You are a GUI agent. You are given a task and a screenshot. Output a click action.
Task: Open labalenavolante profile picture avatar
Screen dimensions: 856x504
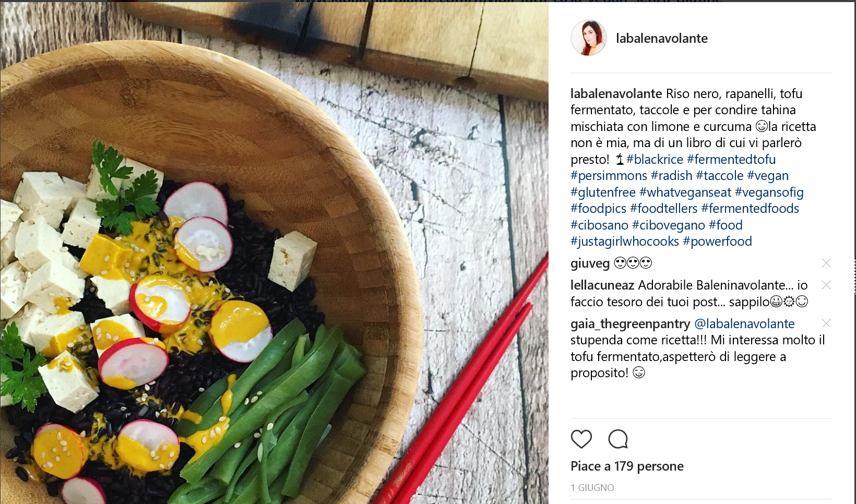tap(589, 38)
